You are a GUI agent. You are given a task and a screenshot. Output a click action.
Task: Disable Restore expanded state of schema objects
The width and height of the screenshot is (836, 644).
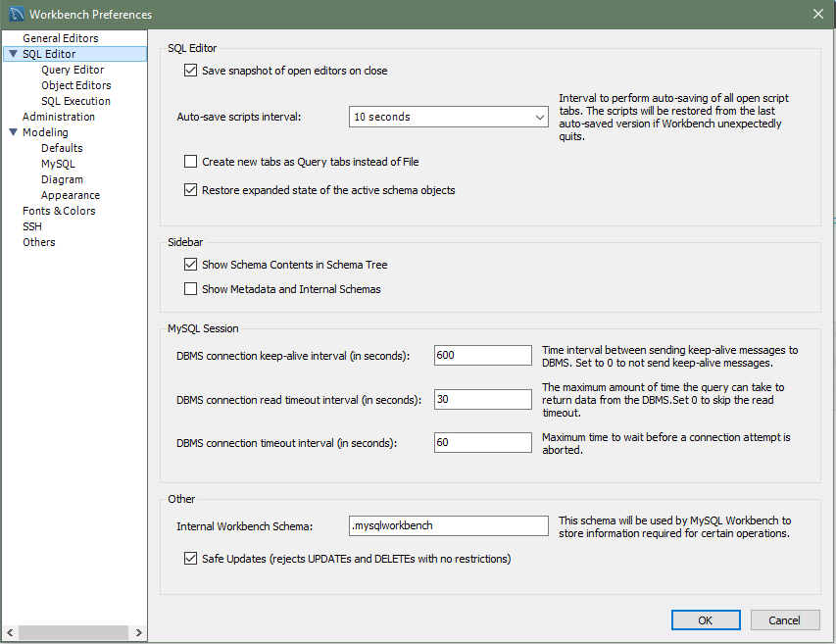[191, 190]
